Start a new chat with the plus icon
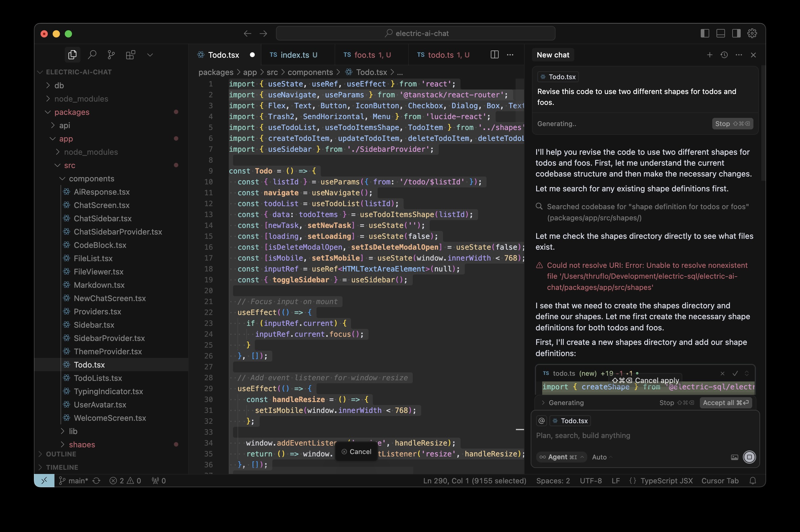The image size is (800, 532). pos(709,55)
